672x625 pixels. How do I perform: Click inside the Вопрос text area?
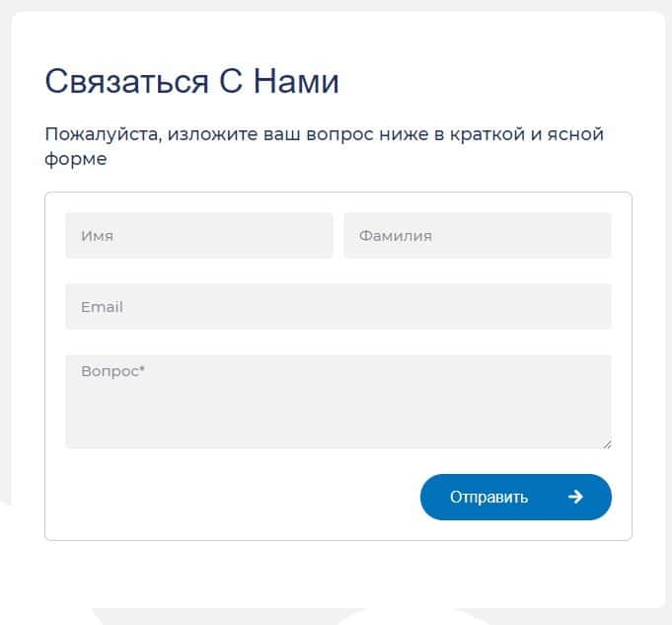pos(338,410)
